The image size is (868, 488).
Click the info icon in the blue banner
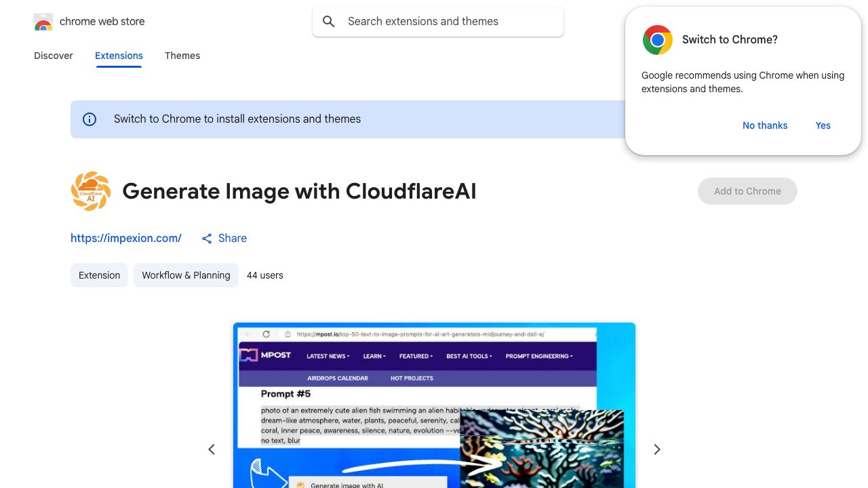point(90,119)
